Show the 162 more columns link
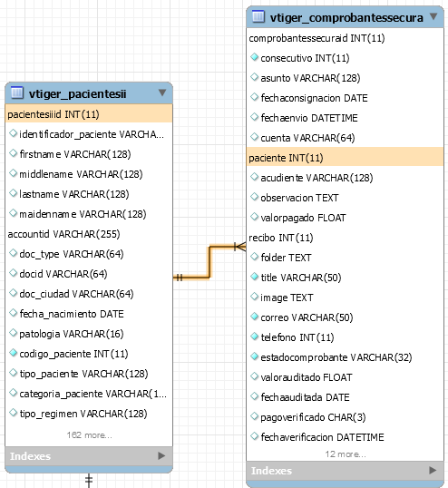 89,434
